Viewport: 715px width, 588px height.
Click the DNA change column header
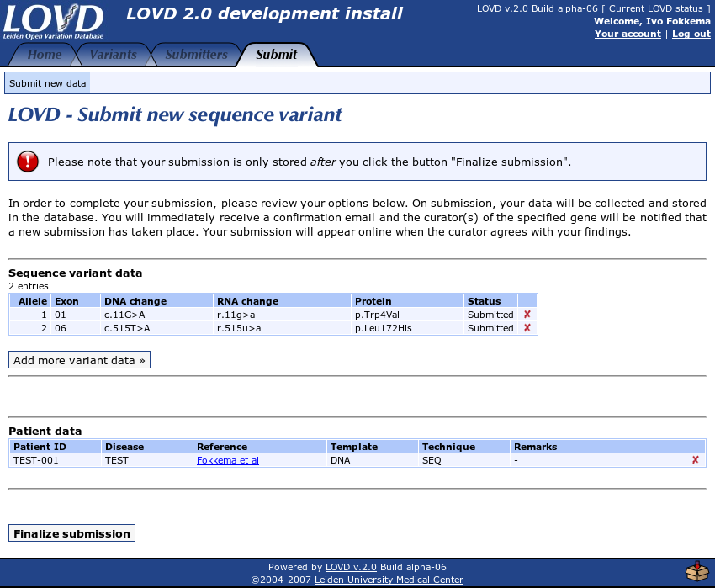[156, 301]
